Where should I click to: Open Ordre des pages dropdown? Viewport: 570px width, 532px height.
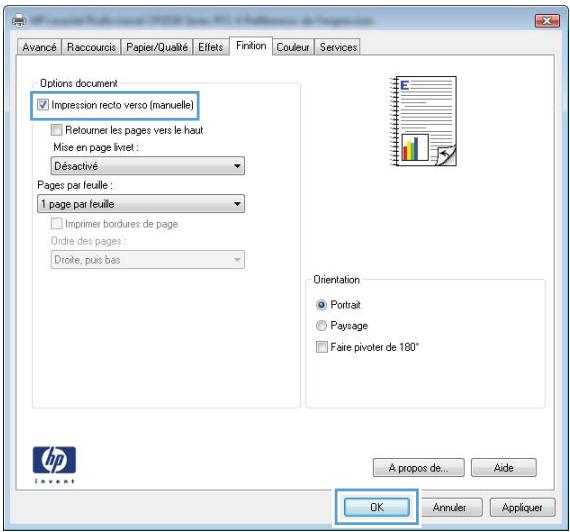tap(148, 260)
